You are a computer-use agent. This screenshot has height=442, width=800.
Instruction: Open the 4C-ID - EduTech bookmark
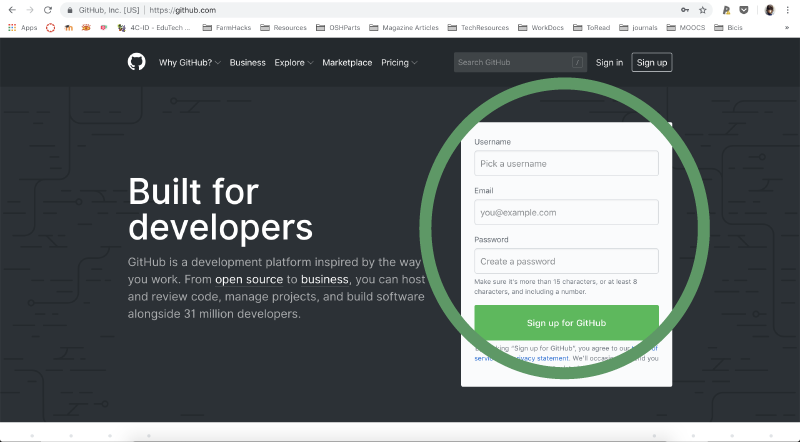tap(154, 28)
